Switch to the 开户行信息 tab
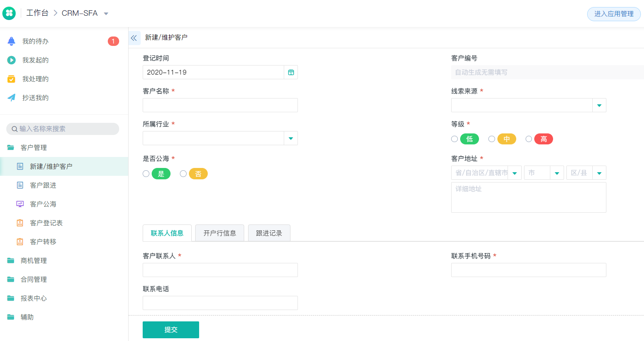This screenshot has width=644, height=341. (220, 233)
